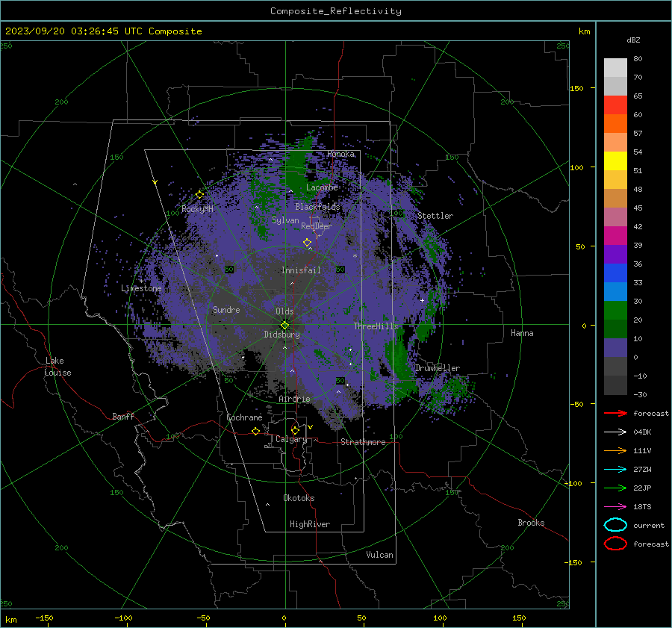Image resolution: width=672 pixels, height=628 pixels.
Task: Click the -100 tick on right axis
Action: [x=574, y=483]
